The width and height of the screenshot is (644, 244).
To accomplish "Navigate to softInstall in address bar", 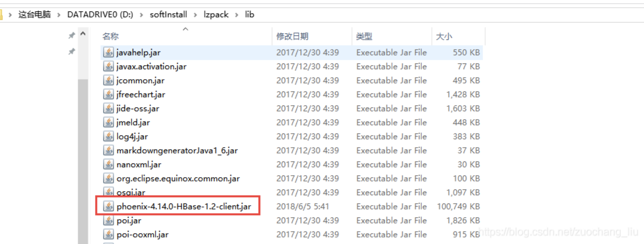I will click(168, 15).
